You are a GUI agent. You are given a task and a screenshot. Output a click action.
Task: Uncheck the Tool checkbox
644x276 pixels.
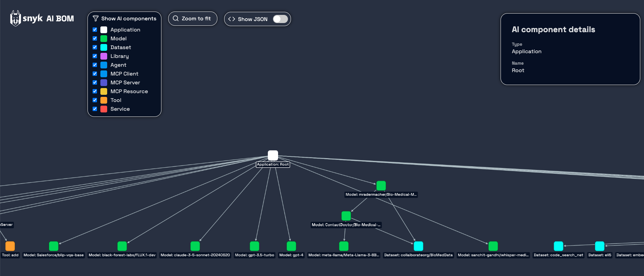point(95,100)
